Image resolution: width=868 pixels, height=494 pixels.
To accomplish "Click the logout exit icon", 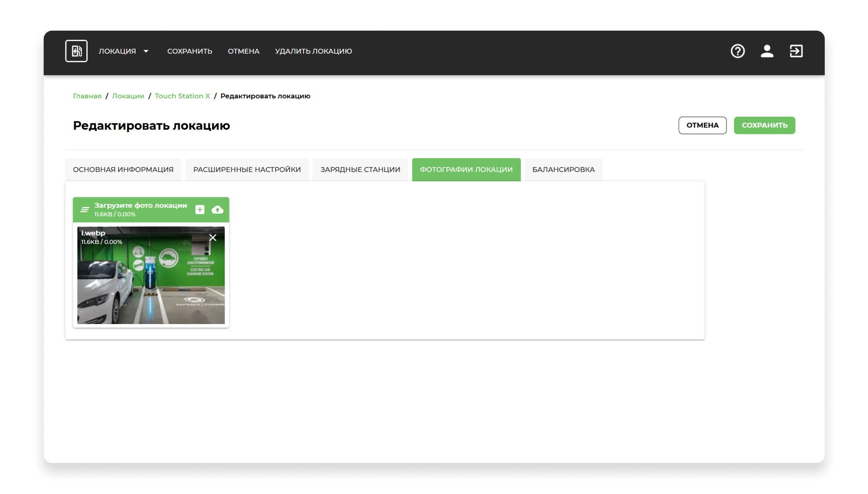I will pos(796,51).
